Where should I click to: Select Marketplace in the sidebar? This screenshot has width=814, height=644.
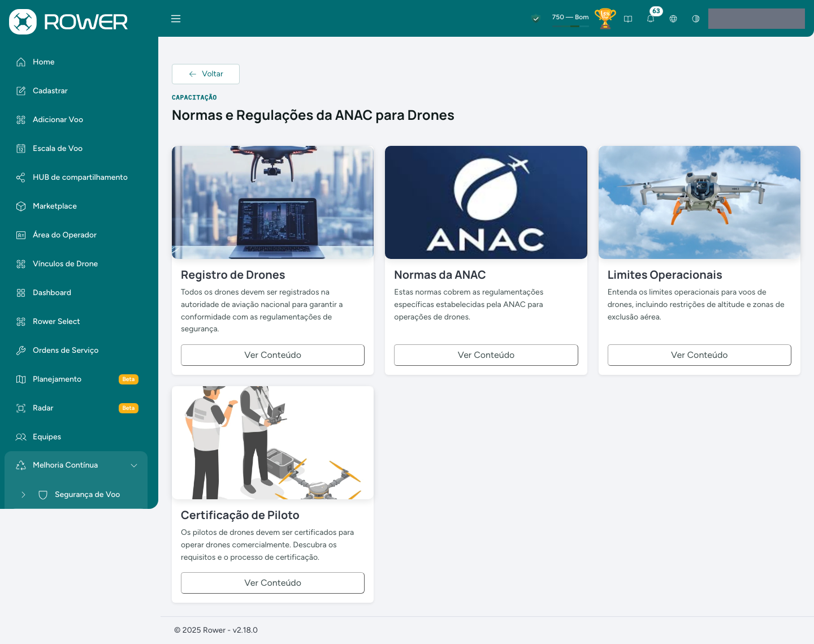click(x=76, y=206)
